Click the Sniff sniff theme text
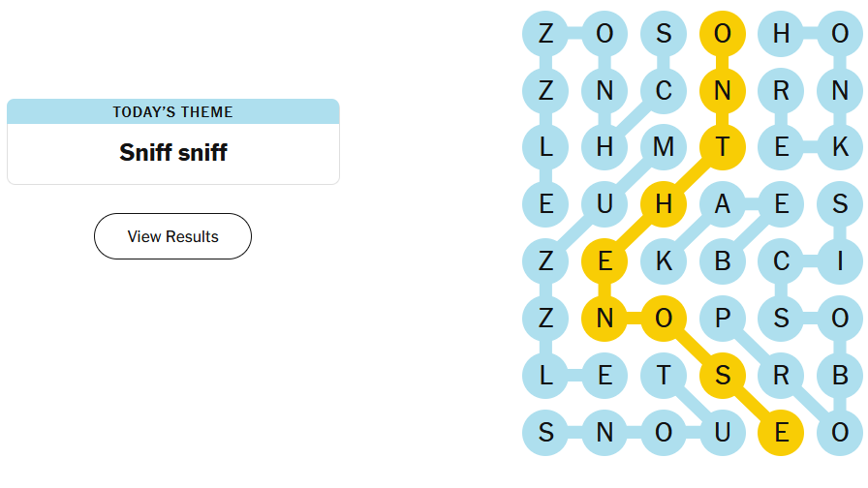 (172, 153)
